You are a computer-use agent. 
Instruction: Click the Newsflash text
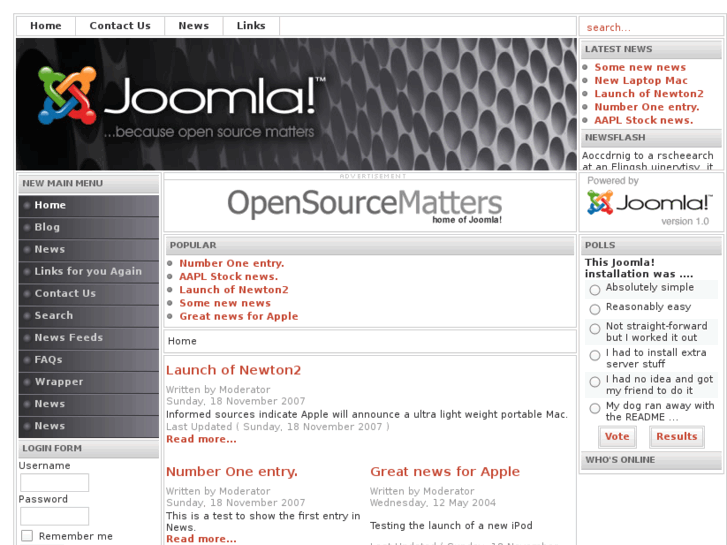pos(648,161)
